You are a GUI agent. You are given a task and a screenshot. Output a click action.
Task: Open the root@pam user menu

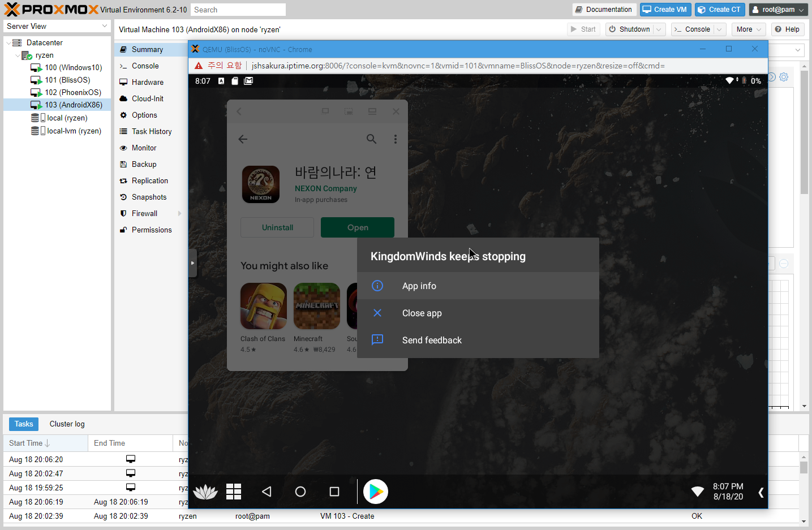(x=779, y=10)
